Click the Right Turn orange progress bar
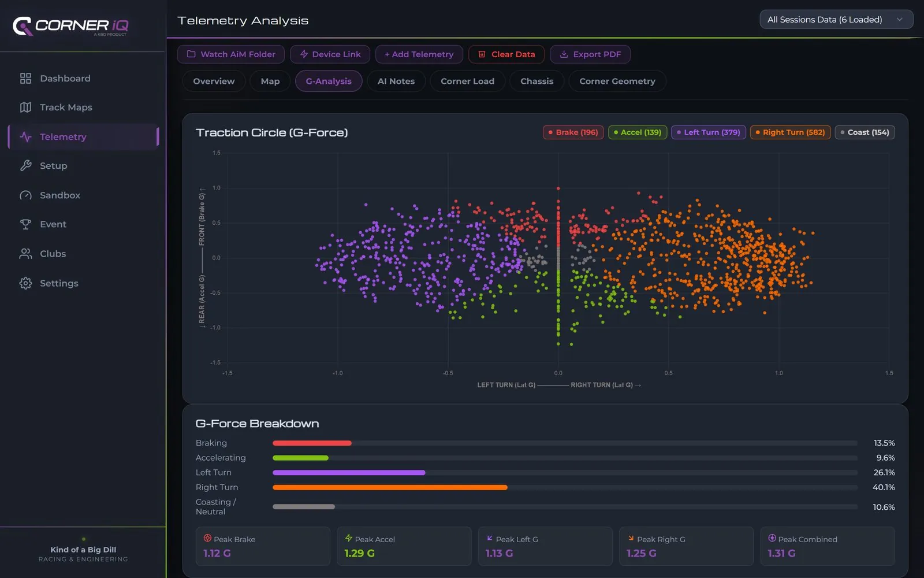924x578 pixels. click(390, 487)
